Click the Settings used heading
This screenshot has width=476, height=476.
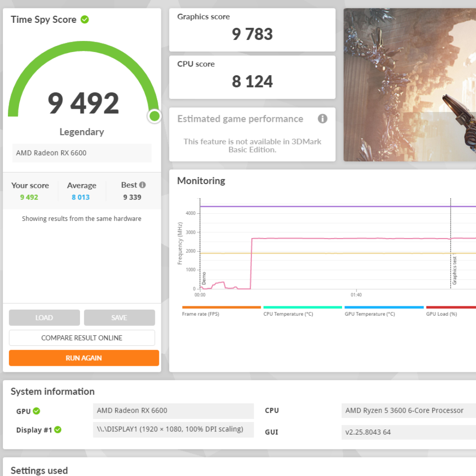pyautogui.click(x=39, y=470)
